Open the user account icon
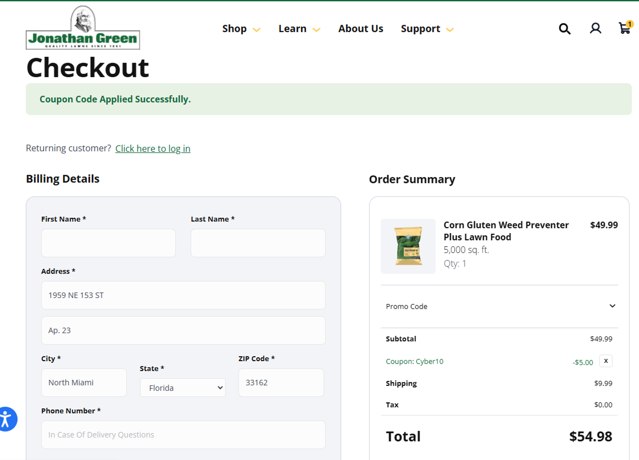The height and width of the screenshot is (460, 639). coord(595,29)
